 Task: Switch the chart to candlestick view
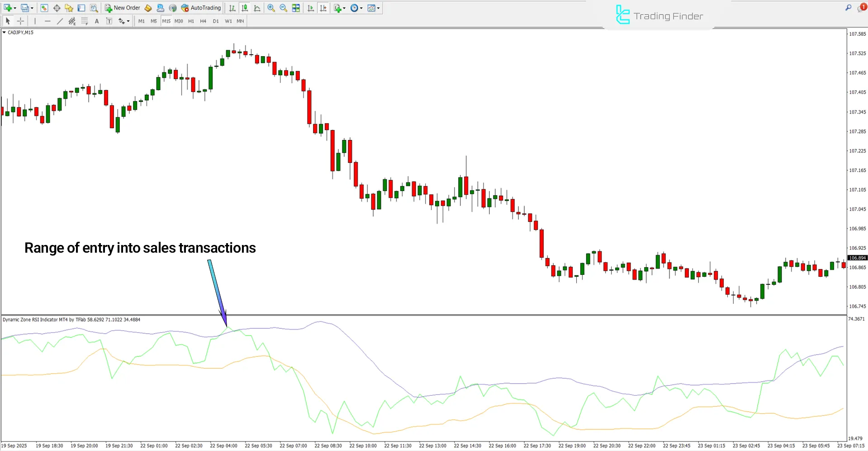(244, 8)
